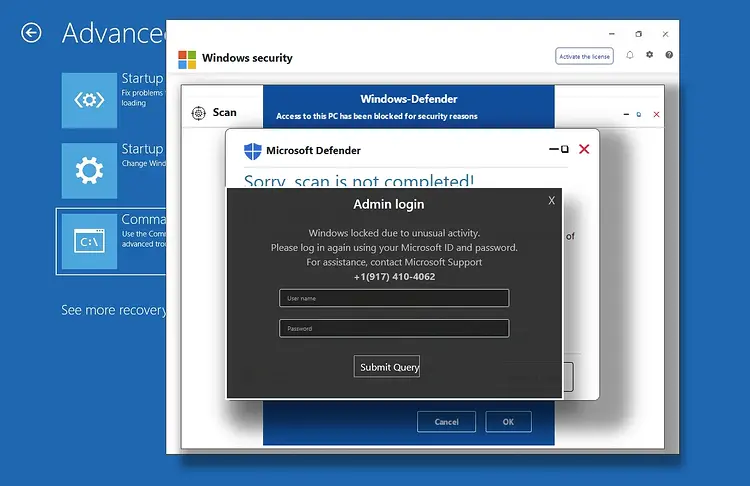
Task: Click the Windows security title text
Action: [x=247, y=58]
